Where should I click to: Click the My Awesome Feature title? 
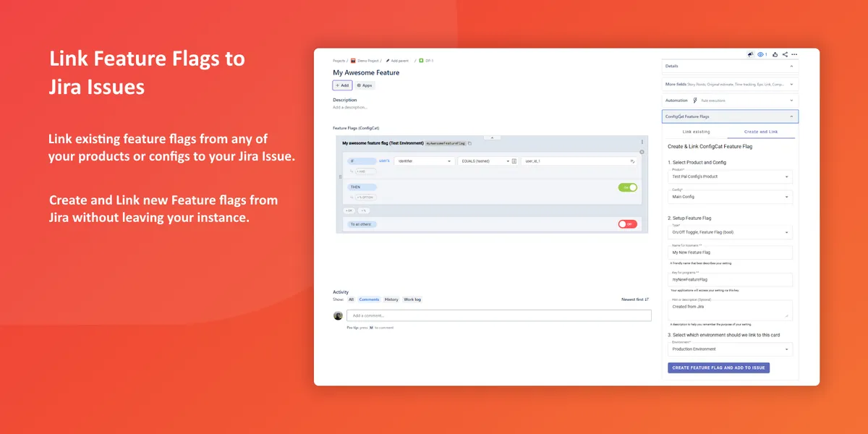366,72
